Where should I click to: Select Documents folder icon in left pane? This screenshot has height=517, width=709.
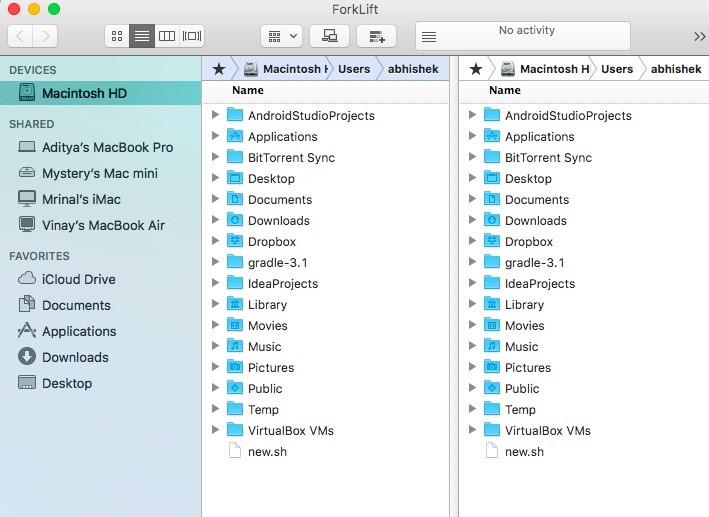[x=235, y=199]
